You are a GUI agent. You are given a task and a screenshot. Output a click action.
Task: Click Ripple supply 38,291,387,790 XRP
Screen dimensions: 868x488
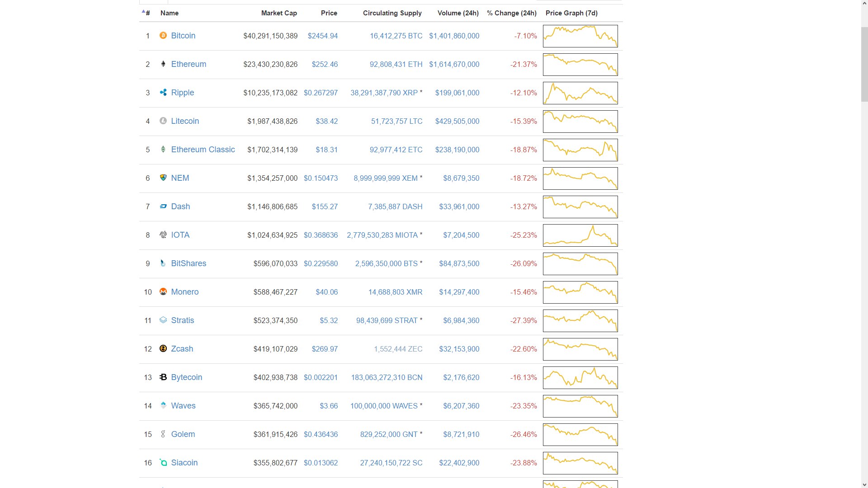click(384, 93)
